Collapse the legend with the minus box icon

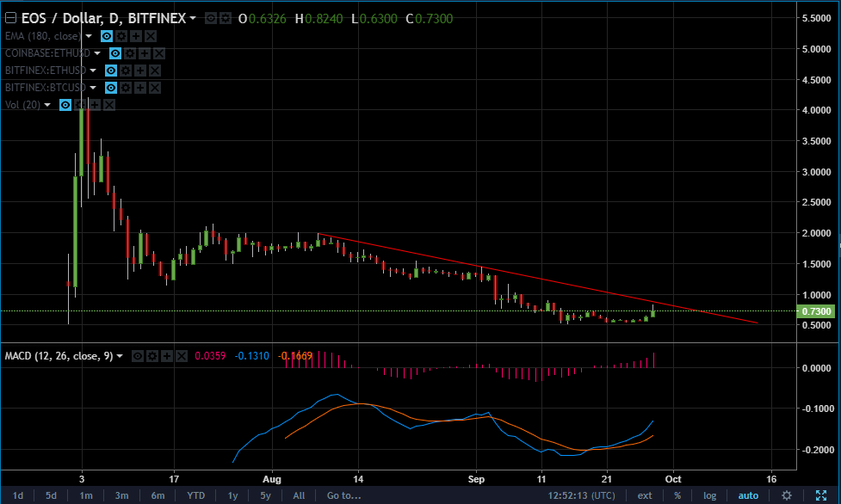coord(10,18)
